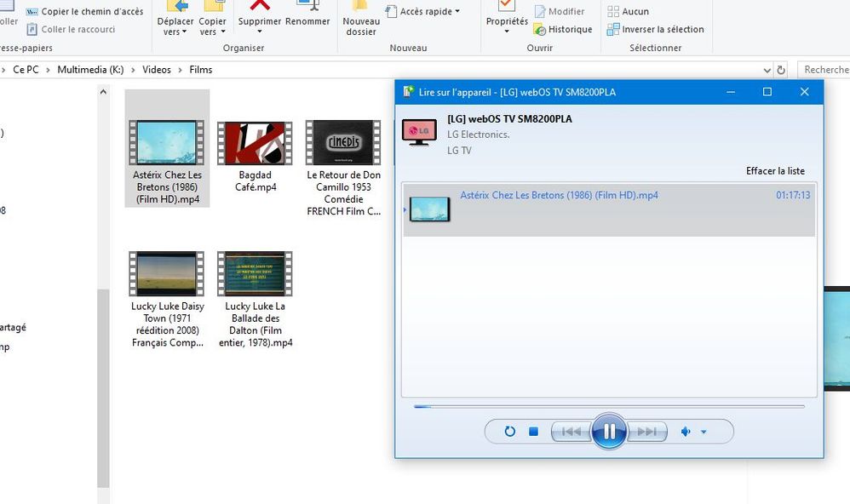The image size is (850, 504).
Task: Expand the Déplacer vers dropdown
Action: point(175,27)
